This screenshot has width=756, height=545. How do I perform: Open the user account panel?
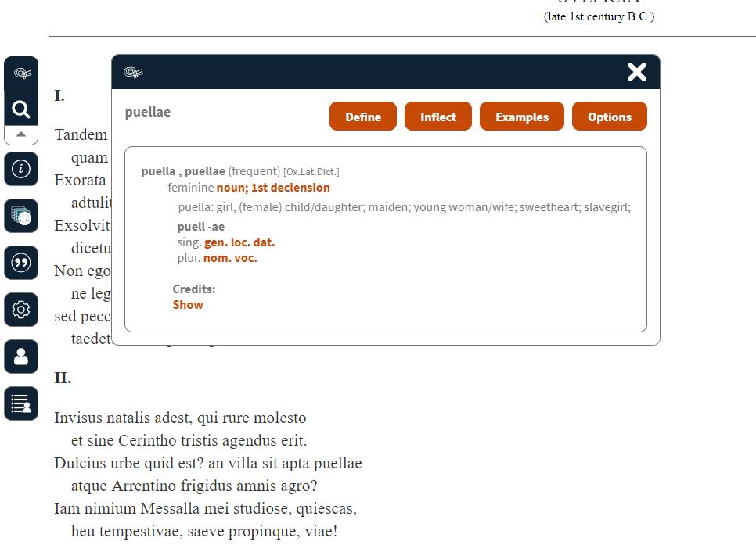20,357
